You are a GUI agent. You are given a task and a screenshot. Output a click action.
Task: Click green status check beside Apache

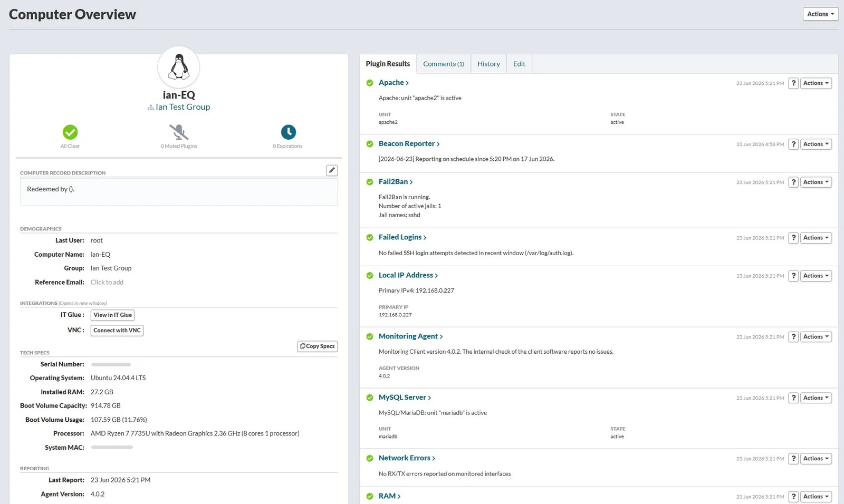coord(370,83)
